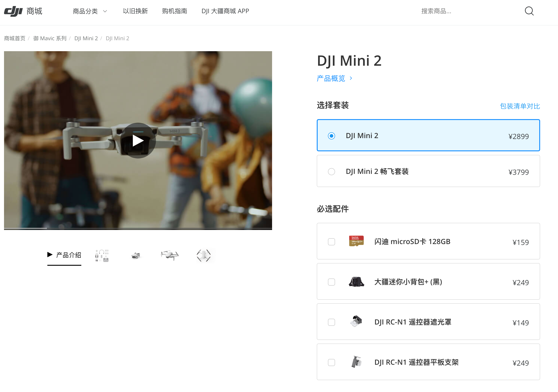558x392 pixels.
Task: Check the 大疆迷你小背包+ (黑) checkbox
Action: pyautogui.click(x=331, y=282)
